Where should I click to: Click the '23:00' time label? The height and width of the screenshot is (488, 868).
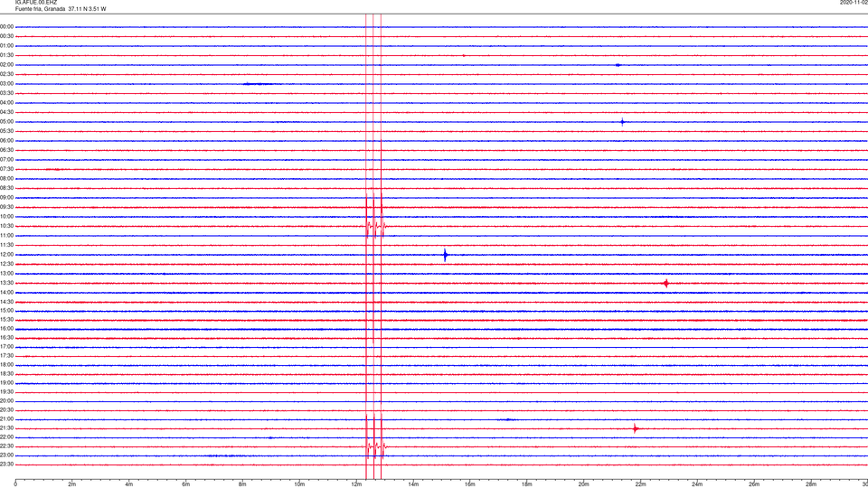click(x=6, y=455)
